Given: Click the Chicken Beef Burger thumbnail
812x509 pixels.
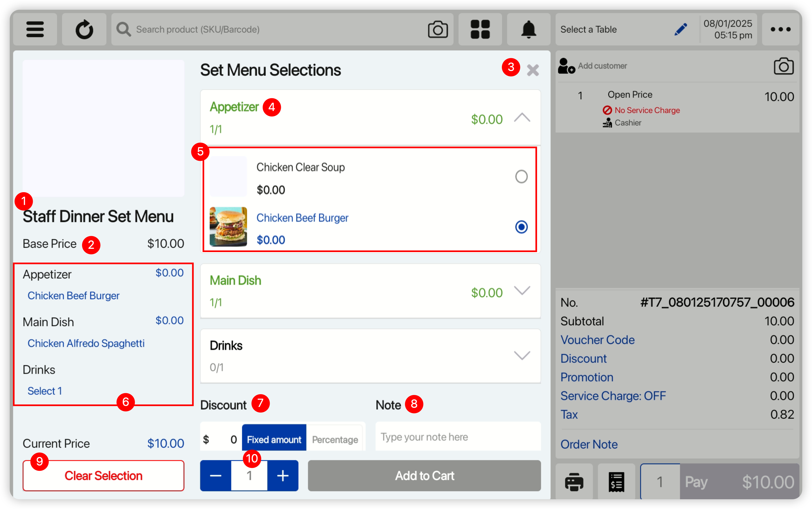Looking at the screenshot, I should click(x=228, y=227).
